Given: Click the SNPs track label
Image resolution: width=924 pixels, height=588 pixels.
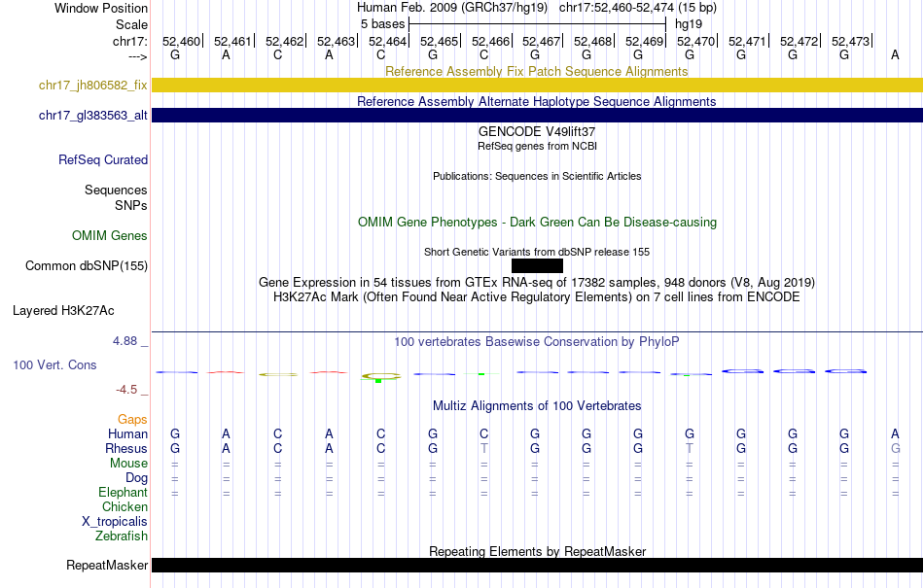Looking at the screenshot, I should tap(131, 205).
